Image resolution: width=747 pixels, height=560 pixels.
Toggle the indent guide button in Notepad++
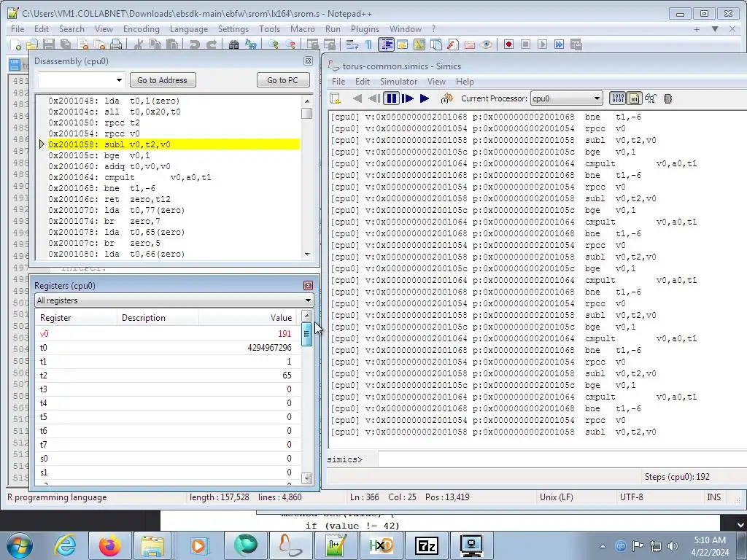pos(385,44)
